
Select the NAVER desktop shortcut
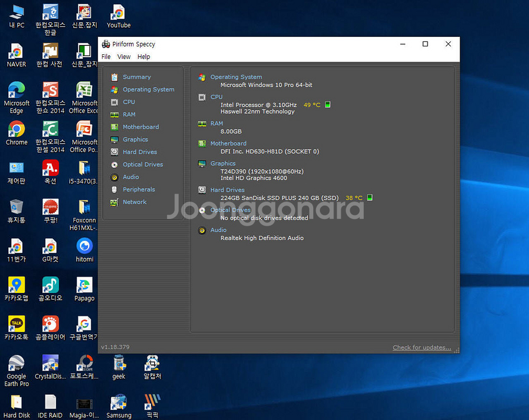click(x=17, y=55)
